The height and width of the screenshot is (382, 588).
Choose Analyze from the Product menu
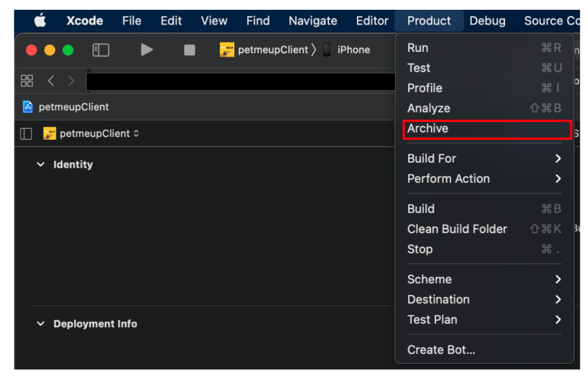pyautogui.click(x=484, y=108)
